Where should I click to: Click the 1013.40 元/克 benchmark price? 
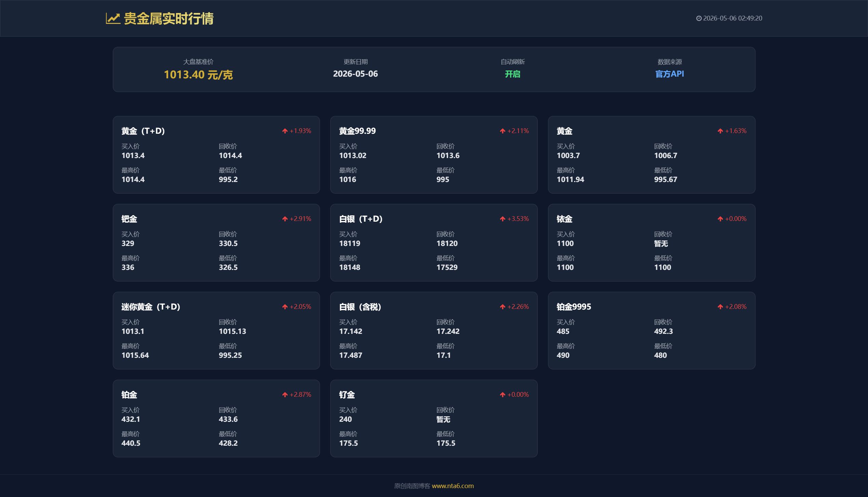pos(198,75)
